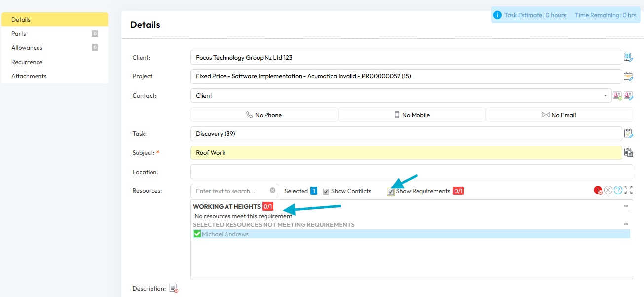Open the Recurrence sidebar tab
644x297 pixels.
[x=55, y=62]
